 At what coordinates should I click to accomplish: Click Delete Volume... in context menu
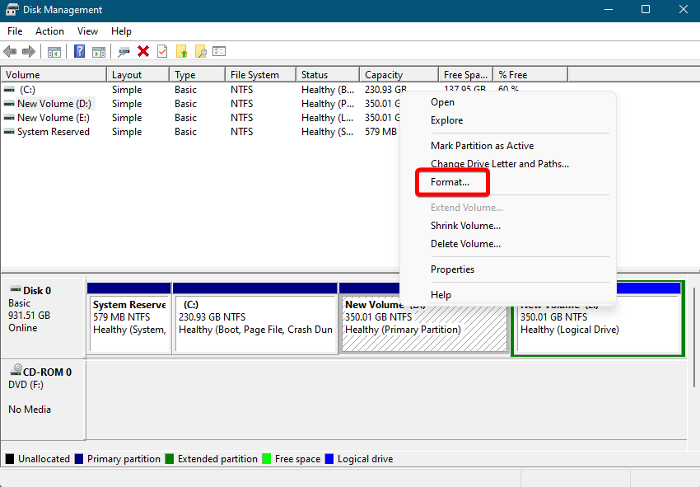[465, 244]
